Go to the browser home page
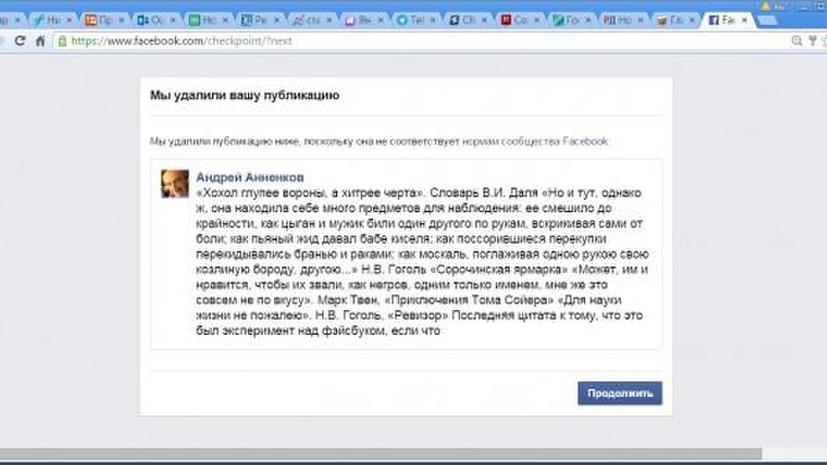 [40, 41]
